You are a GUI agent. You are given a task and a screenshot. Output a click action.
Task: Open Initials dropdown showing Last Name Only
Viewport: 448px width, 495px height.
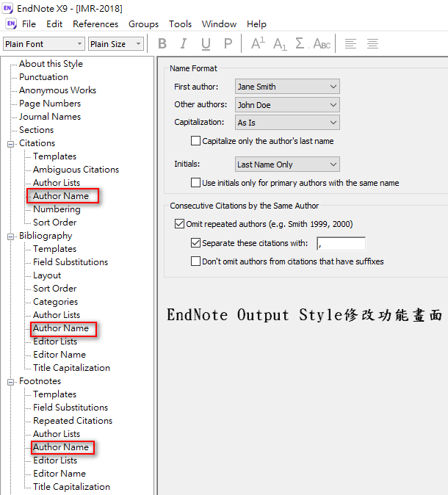[x=287, y=165]
